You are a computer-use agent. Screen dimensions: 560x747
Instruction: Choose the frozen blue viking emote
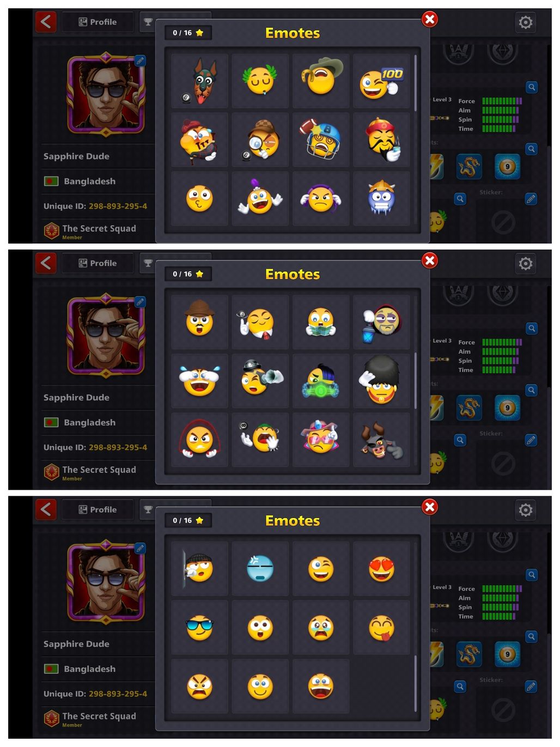[381, 199]
